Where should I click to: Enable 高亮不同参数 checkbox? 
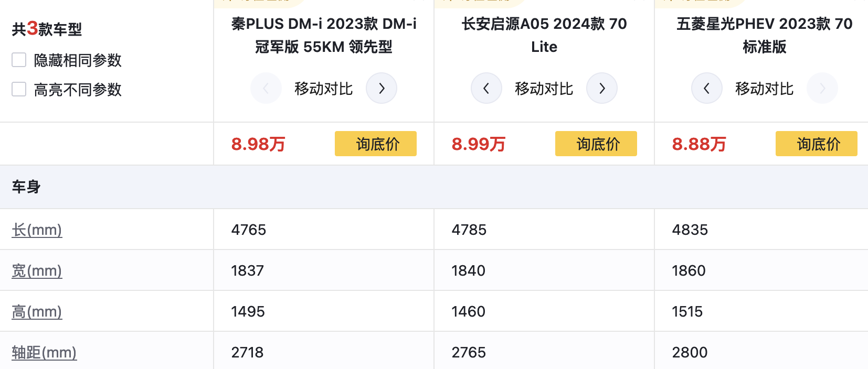(x=19, y=89)
